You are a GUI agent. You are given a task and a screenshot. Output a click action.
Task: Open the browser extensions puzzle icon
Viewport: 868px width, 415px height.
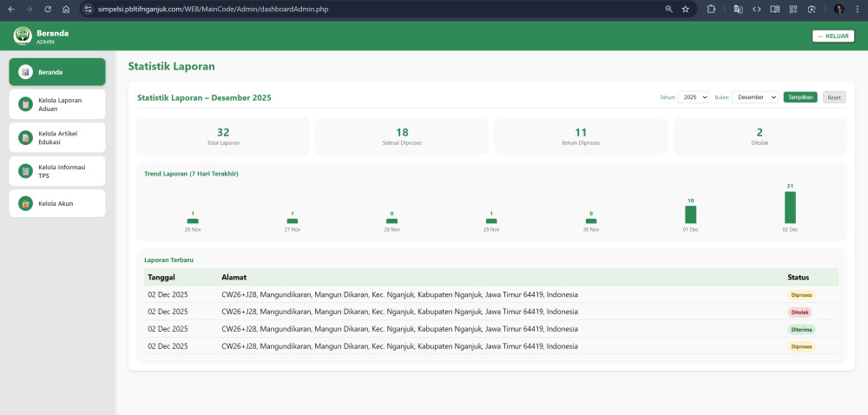(x=711, y=9)
